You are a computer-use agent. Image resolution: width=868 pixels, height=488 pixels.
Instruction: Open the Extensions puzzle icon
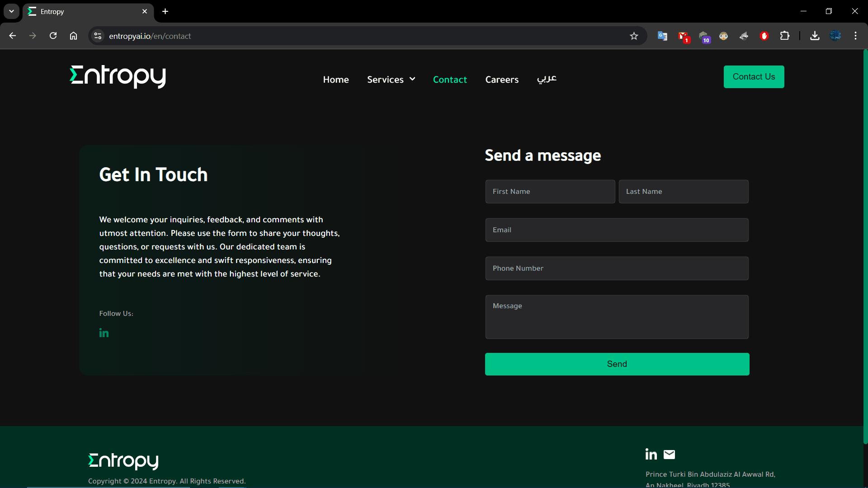(x=785, y=36)
